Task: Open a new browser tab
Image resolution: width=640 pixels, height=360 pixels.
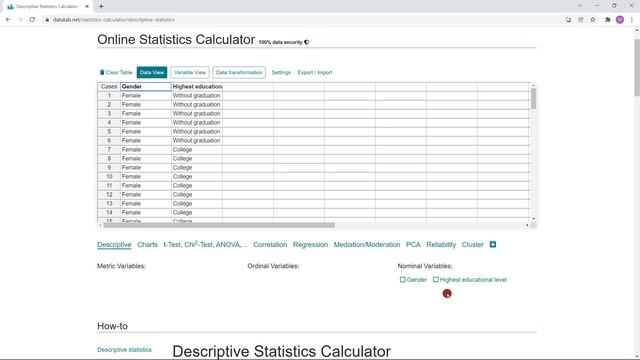Action: coord(101,6)
